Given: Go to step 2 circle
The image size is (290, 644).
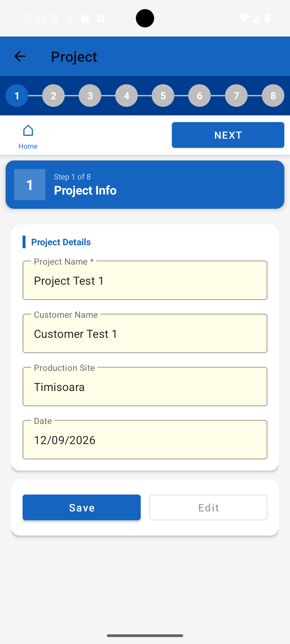Looking at the screenshot, I should click(x=53, y=96).
